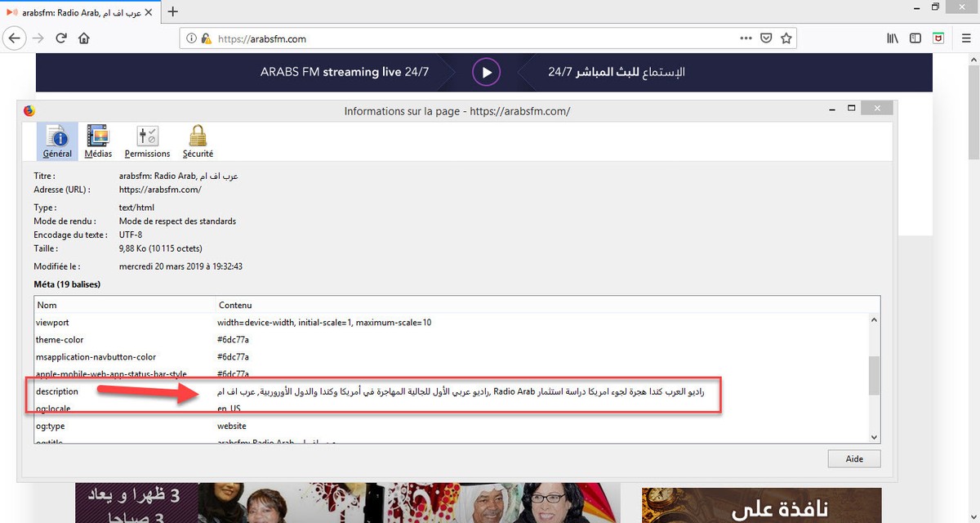Click the modified date value mercredi 20 mars 2019

(x=181, y=266)
